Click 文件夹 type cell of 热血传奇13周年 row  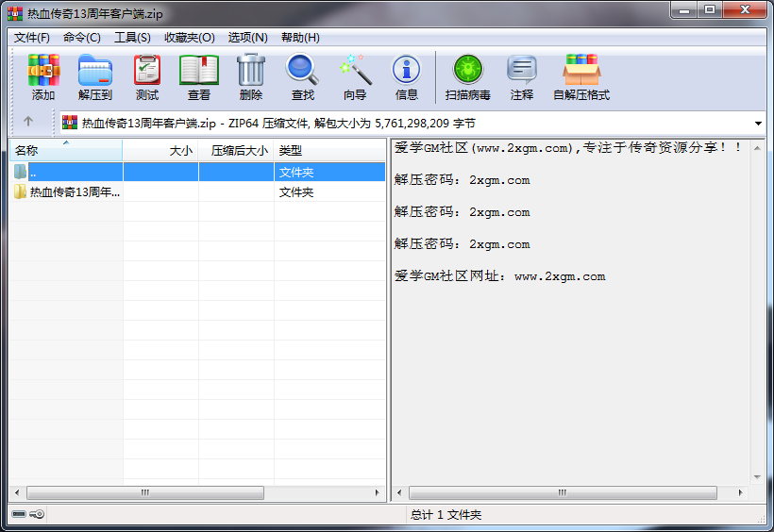(296, 192)
